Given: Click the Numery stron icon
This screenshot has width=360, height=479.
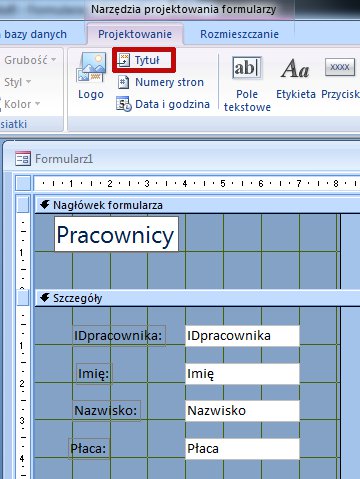Looking at the screenshot, I should (x=124, y=82).
